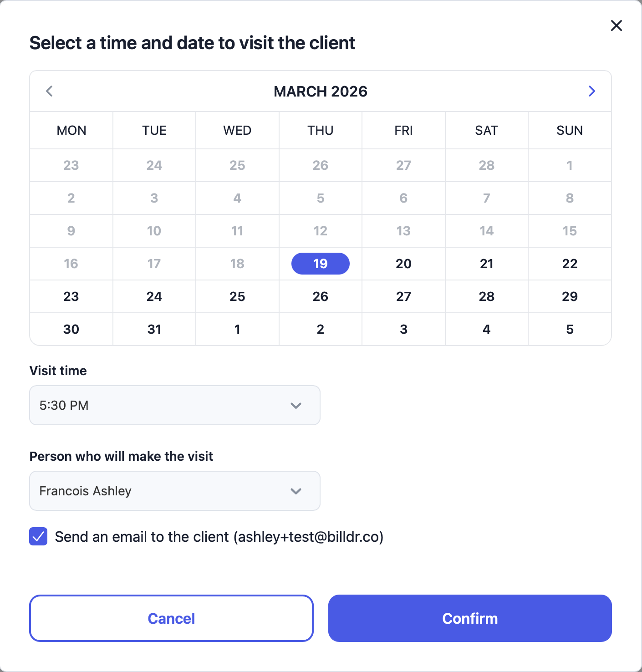642x672 pixels.
Task: Open the visitor person dropdown
Action: pyautogui.click(x=175, y=491)
